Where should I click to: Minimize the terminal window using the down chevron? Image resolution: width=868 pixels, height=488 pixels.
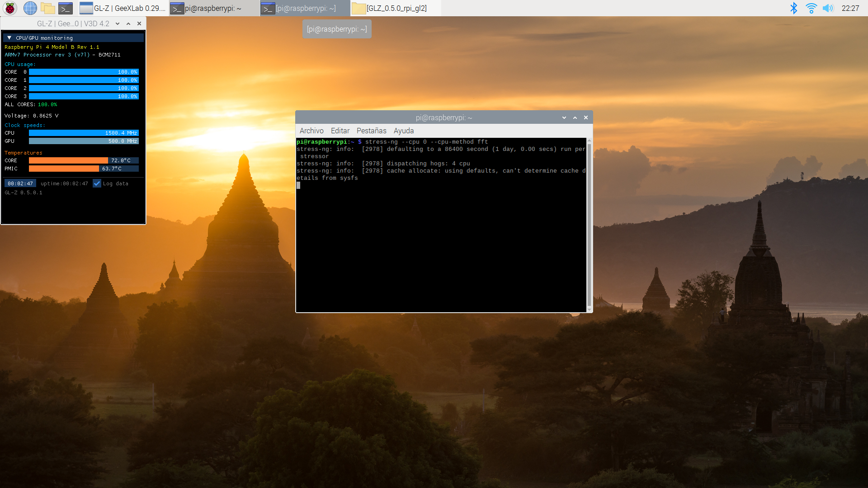point(564,117)
